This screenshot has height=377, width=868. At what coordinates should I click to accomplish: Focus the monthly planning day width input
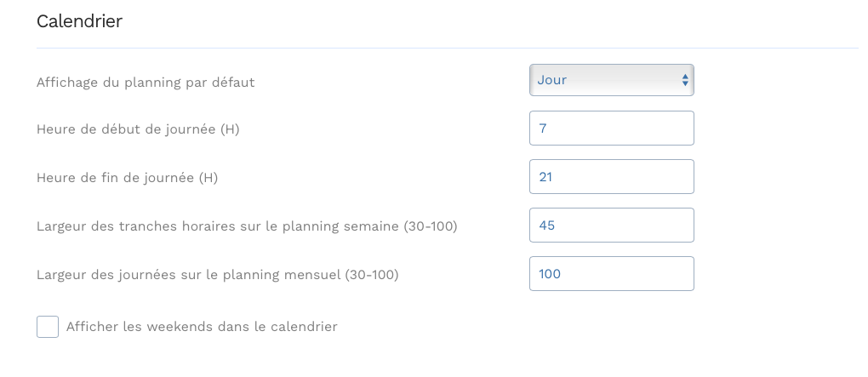[x=611, y=274]
